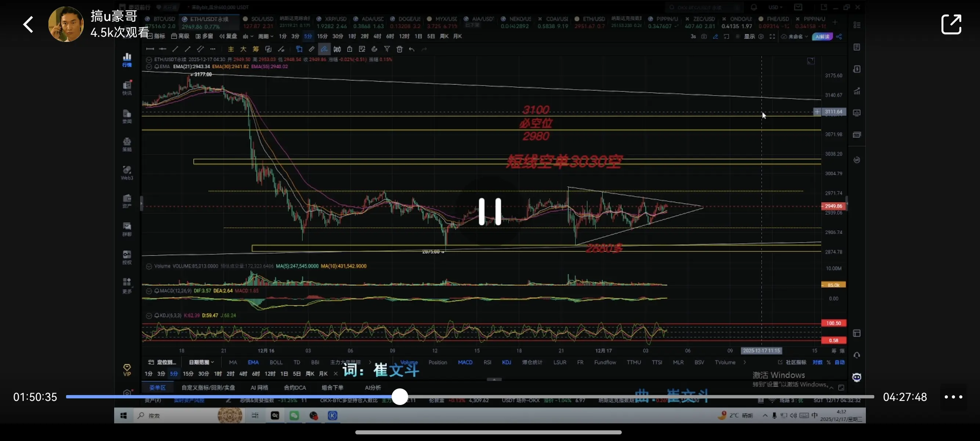This screenshot has width=980, height=441.
Task: Select the 15分 timeframe at top
Action: pos(322,36)
